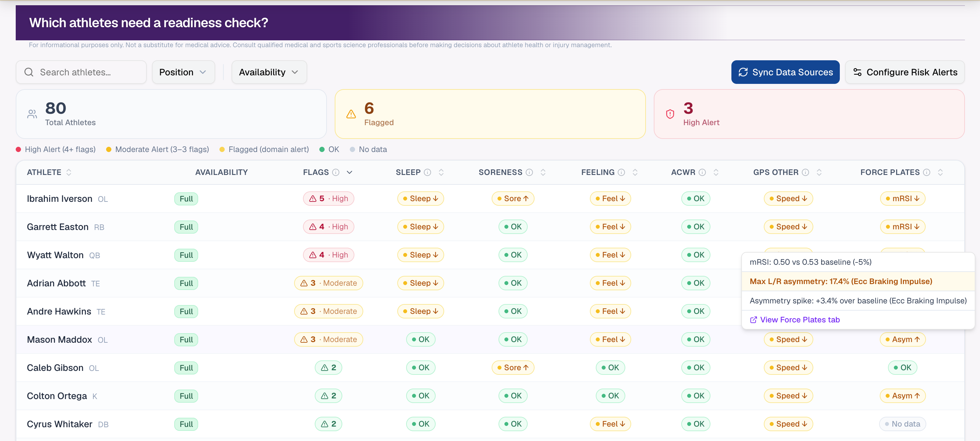Open the Position filter dropdown
980x441 pixels.
click(x=183, y=72)
